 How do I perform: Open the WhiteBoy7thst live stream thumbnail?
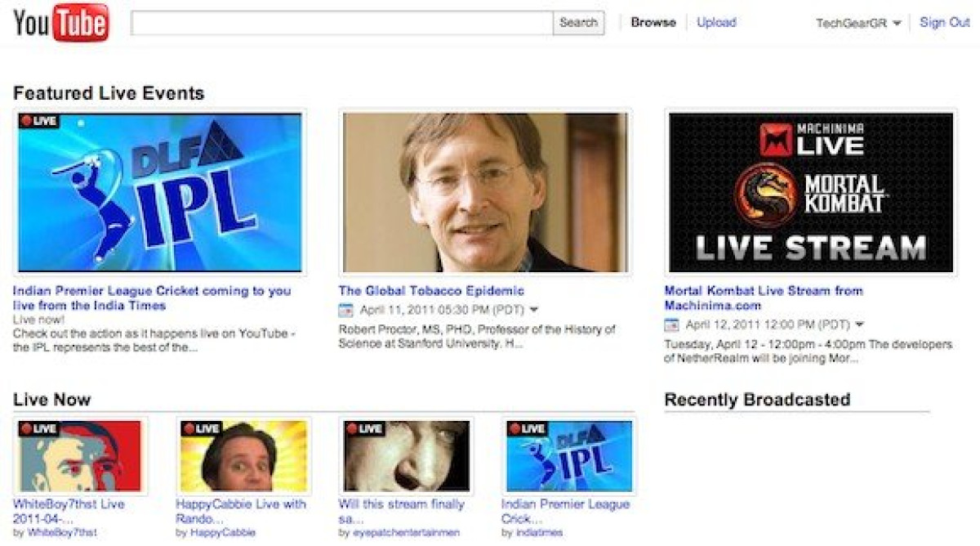coord(80,456)
